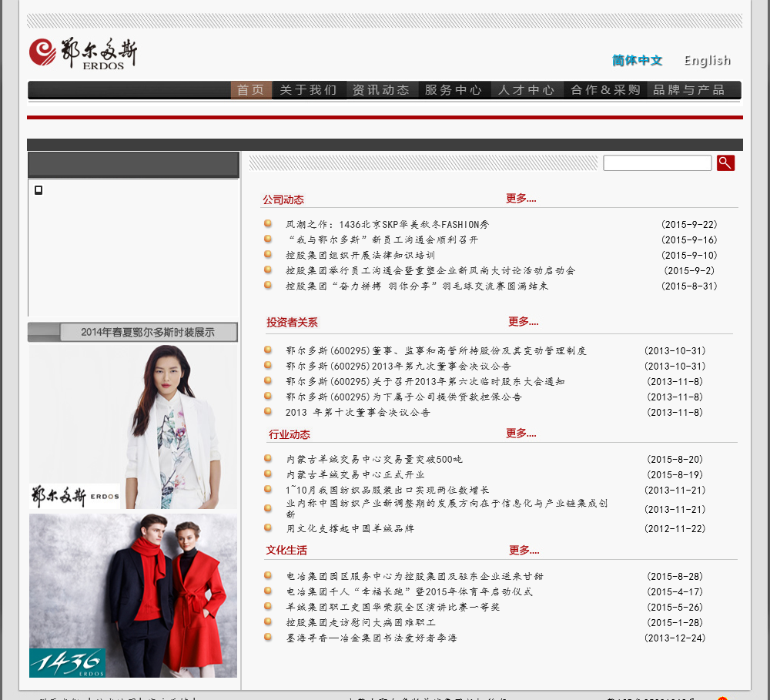Open article 凤潮之作：1436北京SKP华美秋冬FASHION秀
Viewport: 770px width, 700px height.
click(x=387, y=225)
